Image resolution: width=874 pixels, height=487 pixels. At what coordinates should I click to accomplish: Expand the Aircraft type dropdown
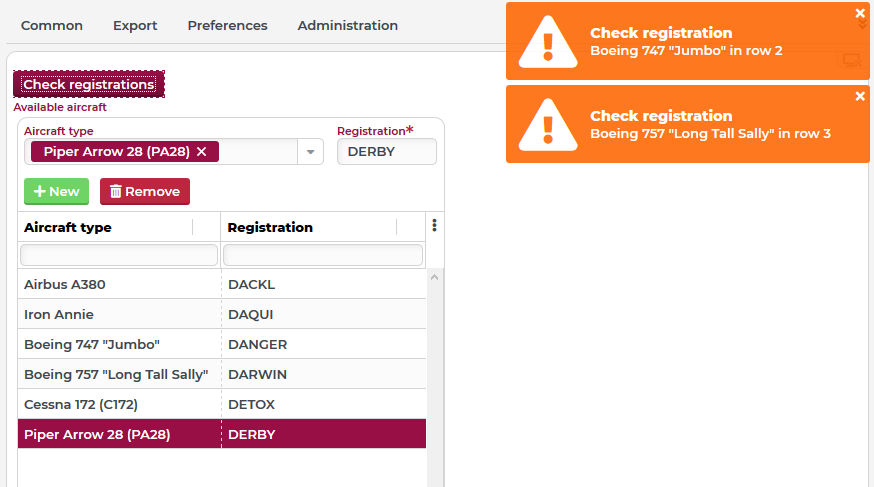pos(310,152)
